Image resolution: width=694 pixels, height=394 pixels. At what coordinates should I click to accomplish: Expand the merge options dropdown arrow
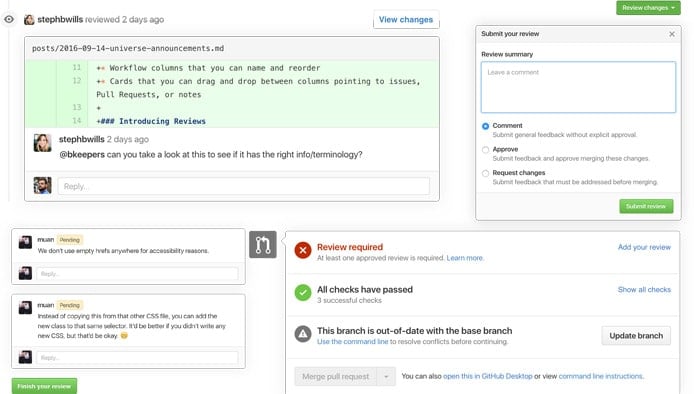tap(386, 376)
